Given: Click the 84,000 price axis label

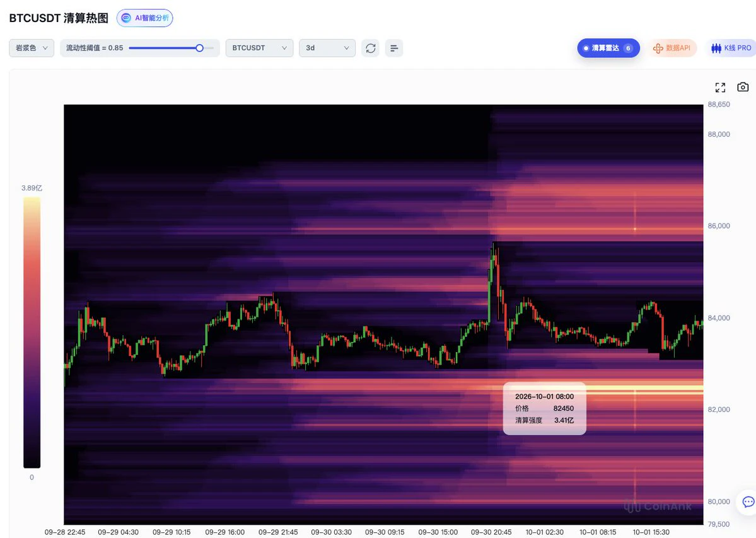Looking at the screenshot, I should click(719, 318).
